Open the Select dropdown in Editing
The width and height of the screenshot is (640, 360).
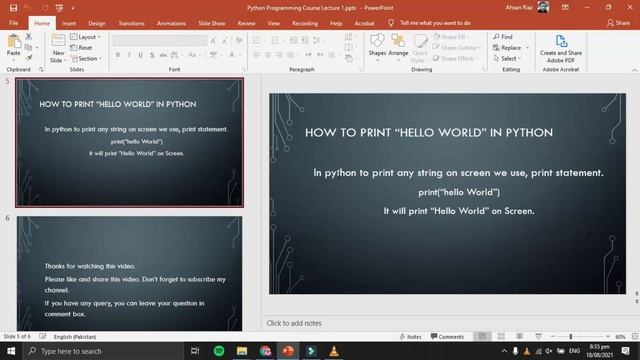(x=507, y=58)
